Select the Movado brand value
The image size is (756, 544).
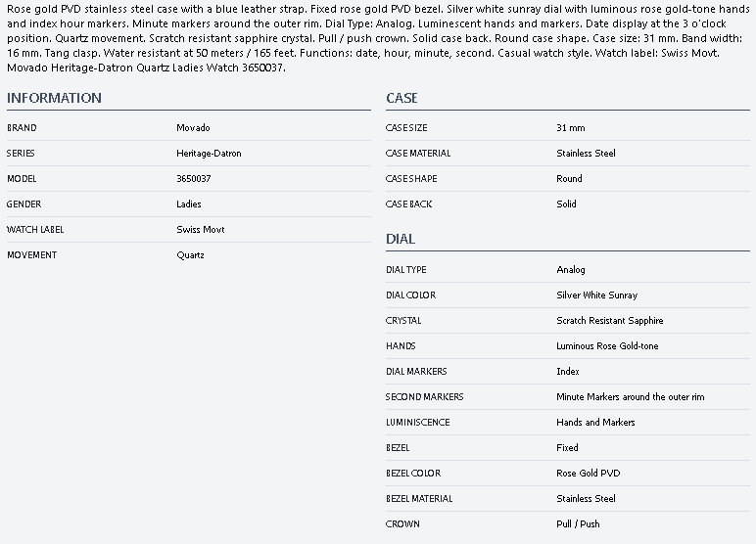193,128
